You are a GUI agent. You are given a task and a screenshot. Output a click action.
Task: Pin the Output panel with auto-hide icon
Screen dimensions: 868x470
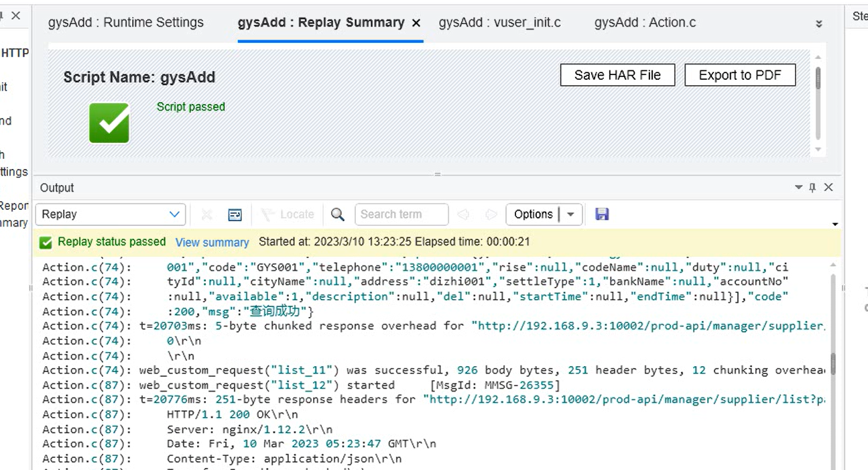point(812,188)
